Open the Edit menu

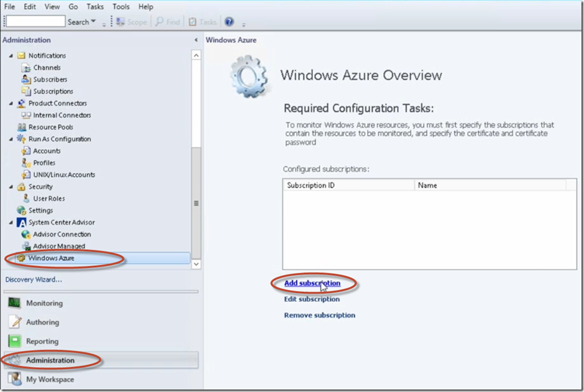tap(30, 7)
